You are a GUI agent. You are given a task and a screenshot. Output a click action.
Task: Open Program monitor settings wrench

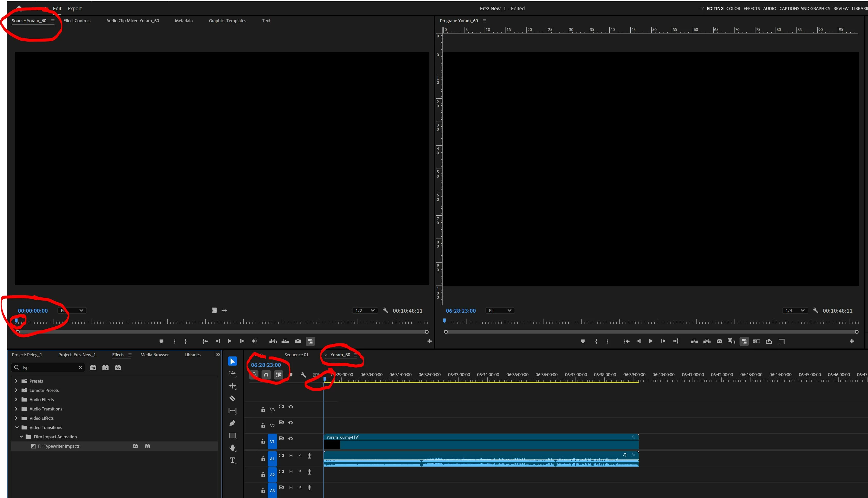point(815,311)
